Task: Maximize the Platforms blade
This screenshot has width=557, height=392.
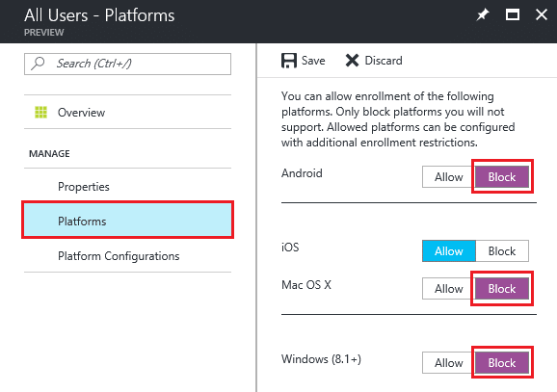Action: [513, 14]
